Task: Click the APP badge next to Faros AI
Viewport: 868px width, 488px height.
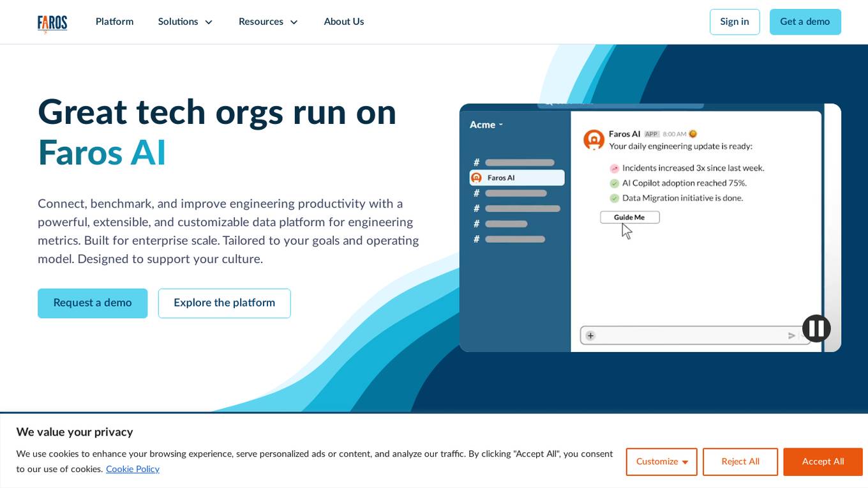Action: point(652,134)
